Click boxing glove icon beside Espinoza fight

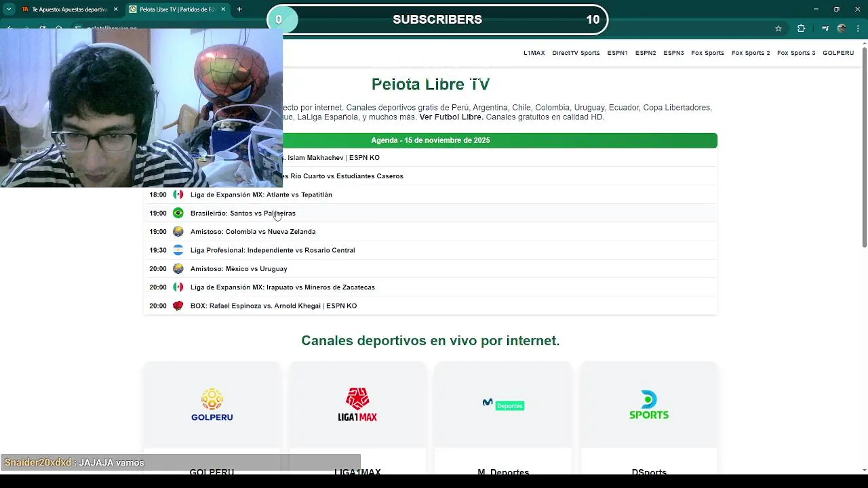coord(178,306)
